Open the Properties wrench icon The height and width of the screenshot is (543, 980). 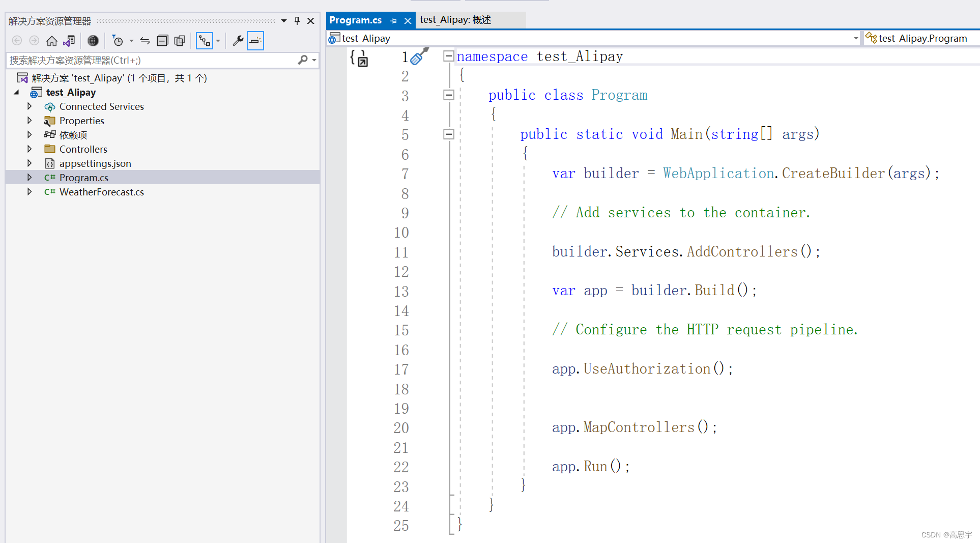[x=238, y=41]
